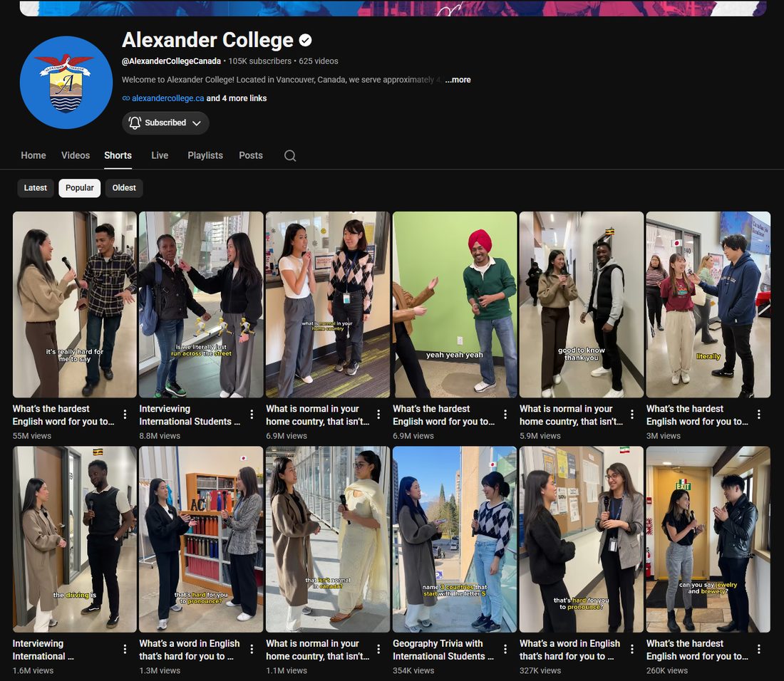The width and height of the screenshot is (784, 681).
Task: Open more options for the 5.9M views short
Action: click(632, 414)
